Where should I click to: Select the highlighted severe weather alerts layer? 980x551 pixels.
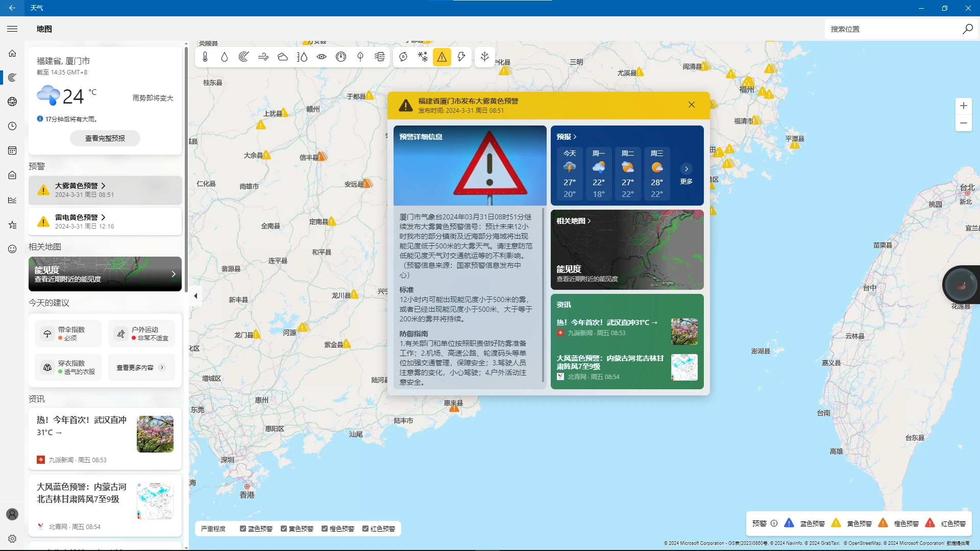442,57
